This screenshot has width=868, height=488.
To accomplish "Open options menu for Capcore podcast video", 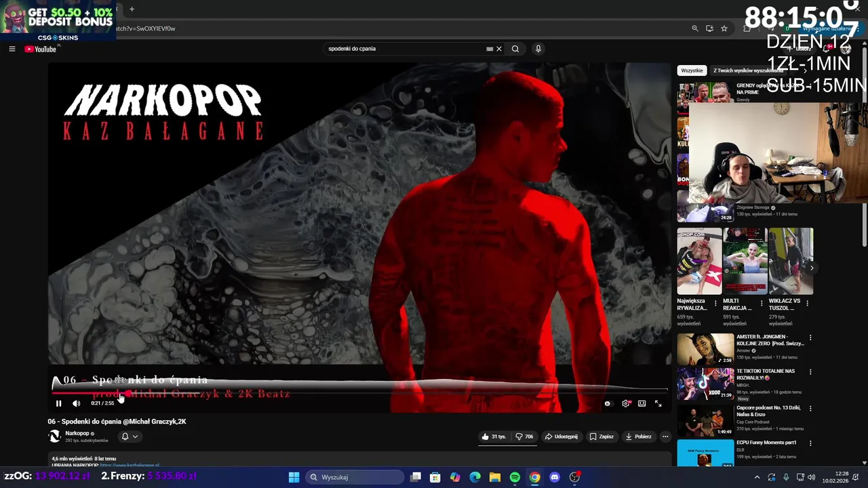I will click(810, 409).
